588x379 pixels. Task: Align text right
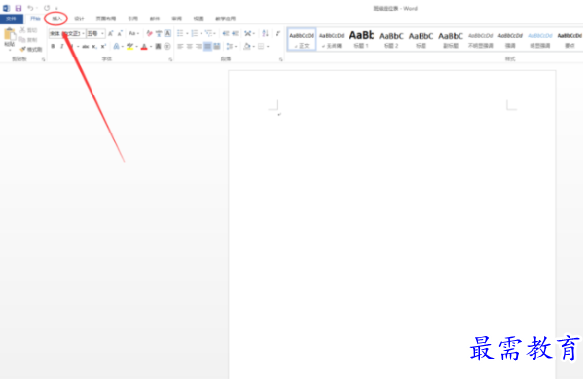pyautogui.click(x=199, y=47)
